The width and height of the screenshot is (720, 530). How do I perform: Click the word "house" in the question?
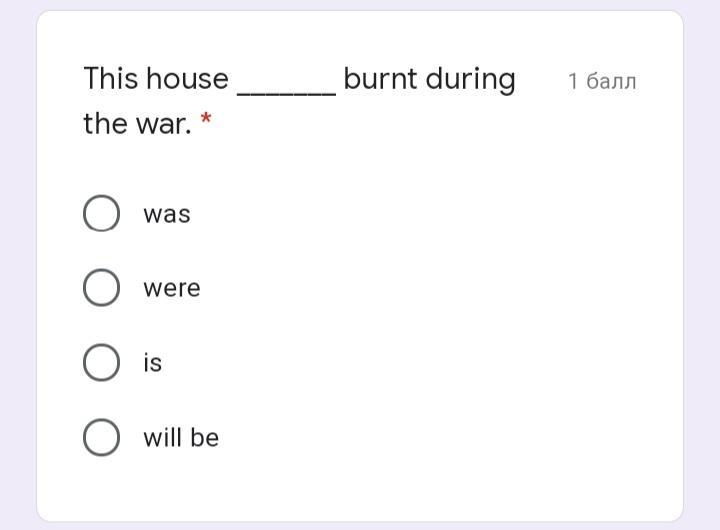[x=187, y=78]
